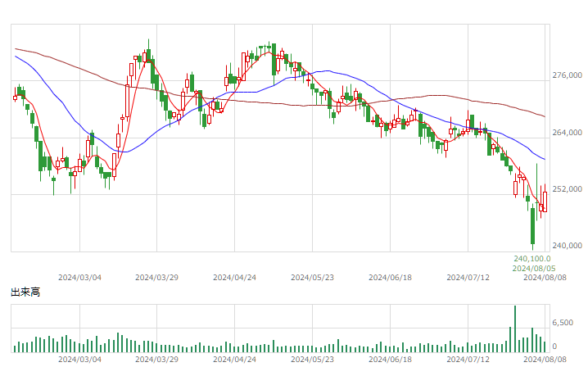The image size is (588, 367).
Task: Click 2024/07/12 date under the price chart
Action: 468,278
